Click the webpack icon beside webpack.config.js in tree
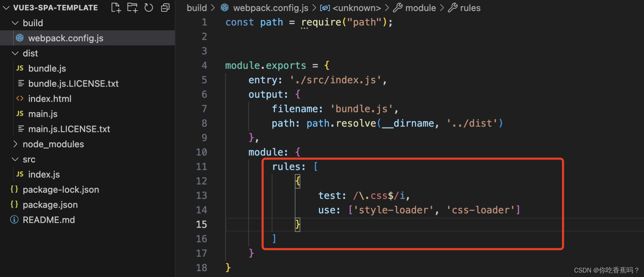This screenshot has width=644, height=277. click(x=20, y=38)
